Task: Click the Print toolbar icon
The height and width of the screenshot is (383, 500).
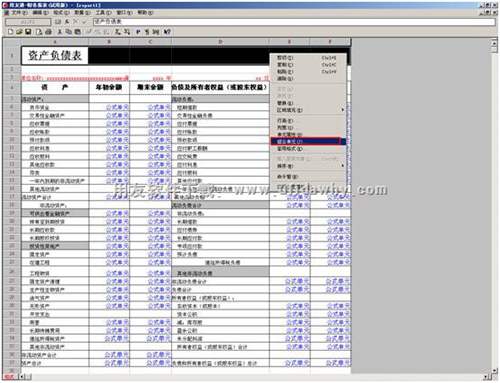Action: (x=48, y=32)
